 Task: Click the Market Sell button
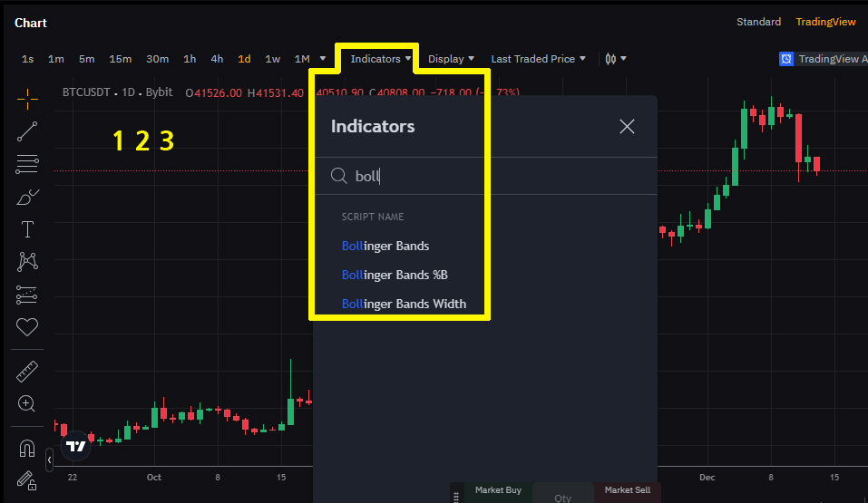(x=628, y=490)
